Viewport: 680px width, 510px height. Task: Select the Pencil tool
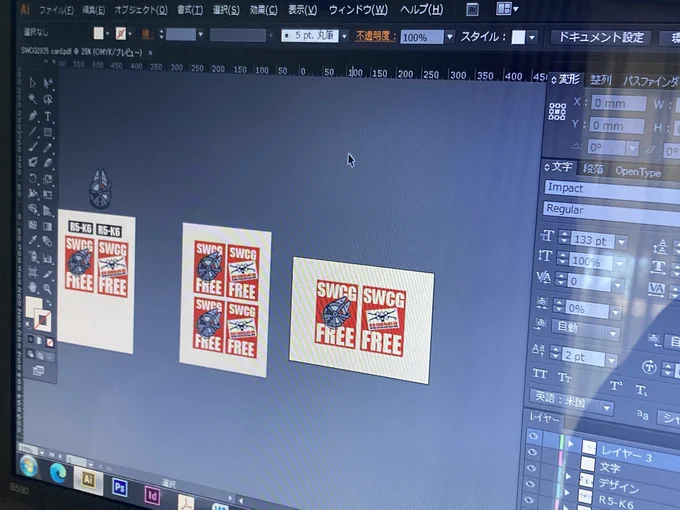tap(48, 148)
